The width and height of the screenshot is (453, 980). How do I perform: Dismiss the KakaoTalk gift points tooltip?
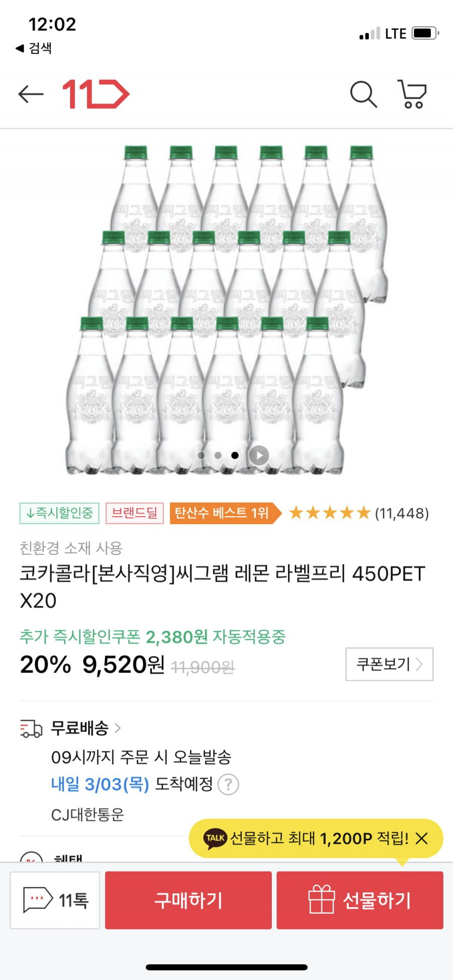(x=422, y=838)
